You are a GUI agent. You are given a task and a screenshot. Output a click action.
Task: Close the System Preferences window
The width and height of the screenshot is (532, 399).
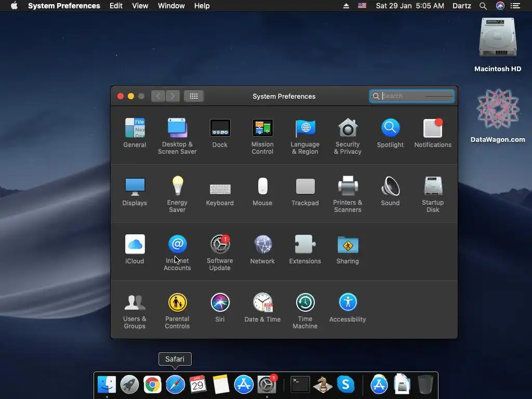[120, 96]
